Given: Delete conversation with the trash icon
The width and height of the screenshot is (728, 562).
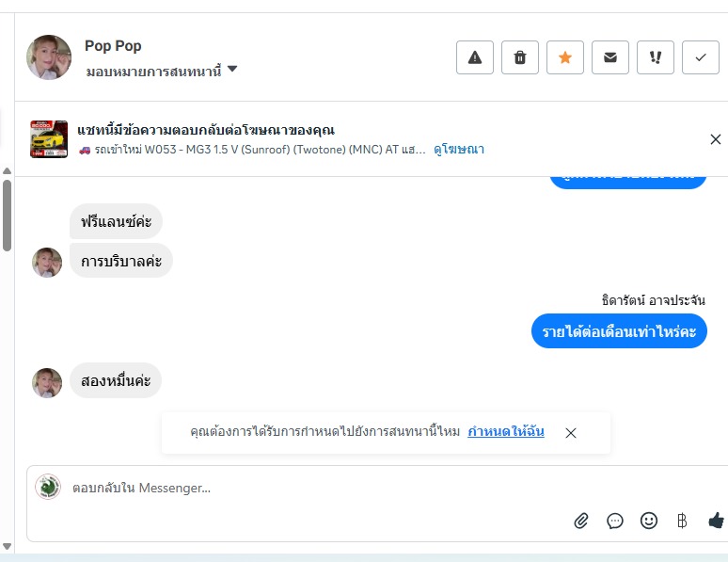Looking at the screenshot, I should pyautogui.click(x=520, y=57).
